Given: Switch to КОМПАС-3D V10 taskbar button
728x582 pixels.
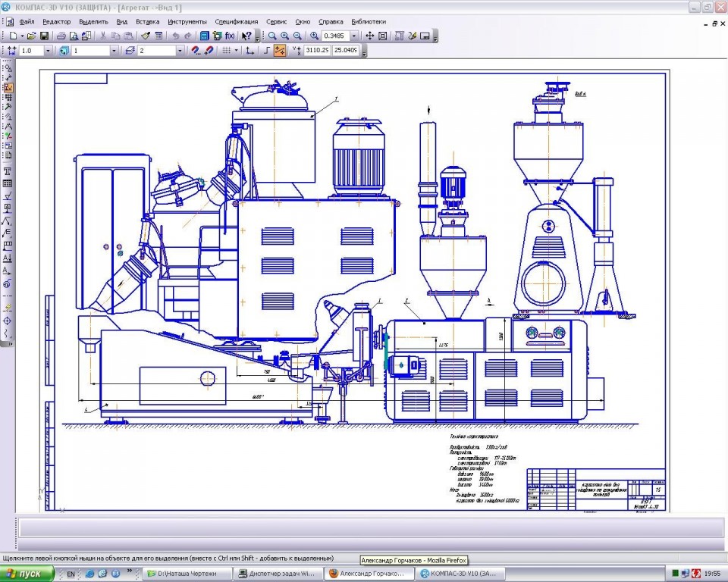Looking at the screenshot, I should [459, 574].
